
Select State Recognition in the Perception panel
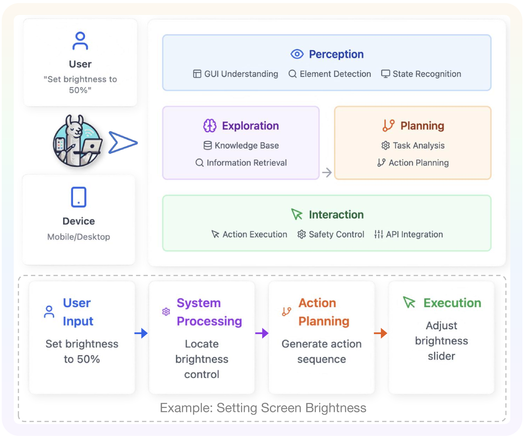tap(421, 74)
